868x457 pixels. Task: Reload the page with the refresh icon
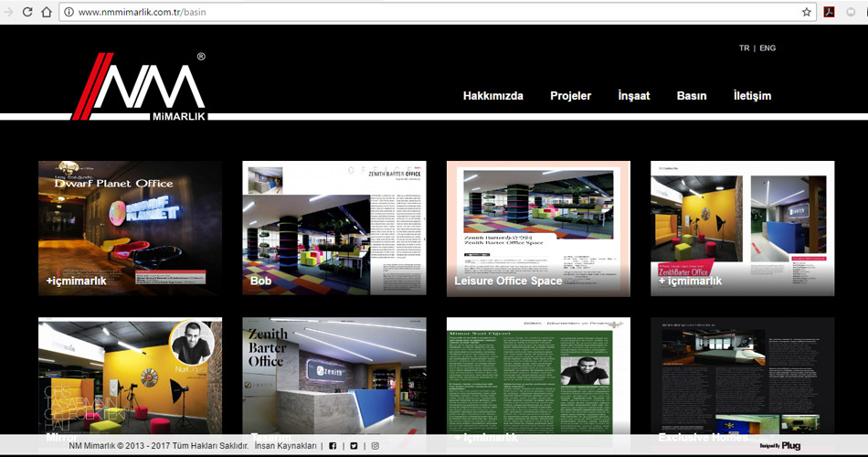pos(27,12)
